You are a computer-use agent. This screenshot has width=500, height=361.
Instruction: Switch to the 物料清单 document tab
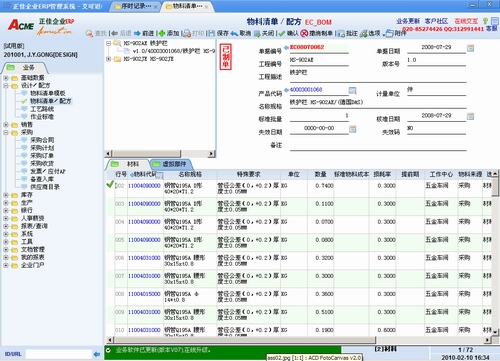(187, 6)
